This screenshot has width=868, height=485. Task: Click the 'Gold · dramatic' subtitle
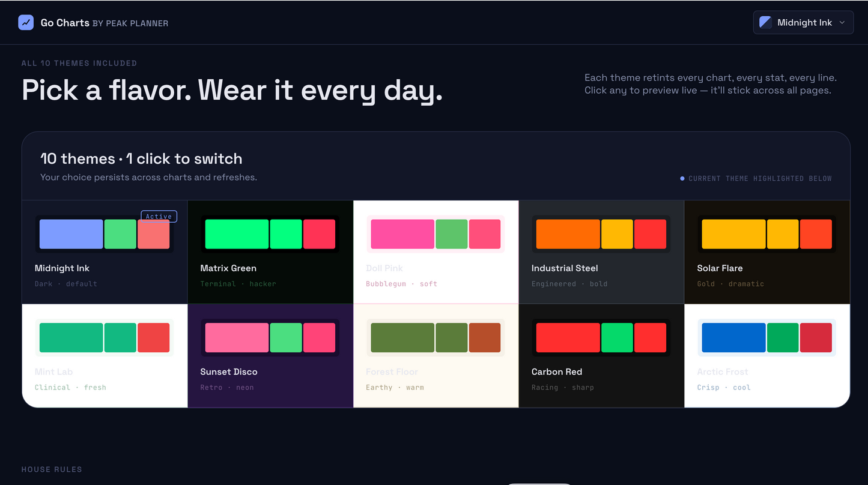coord(730,284)
